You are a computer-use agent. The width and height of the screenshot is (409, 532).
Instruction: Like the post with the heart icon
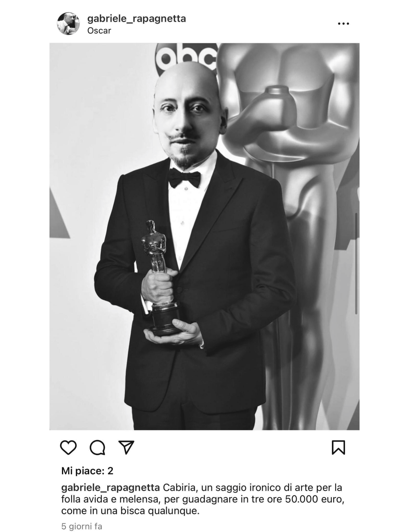click(x=68, y=447)
